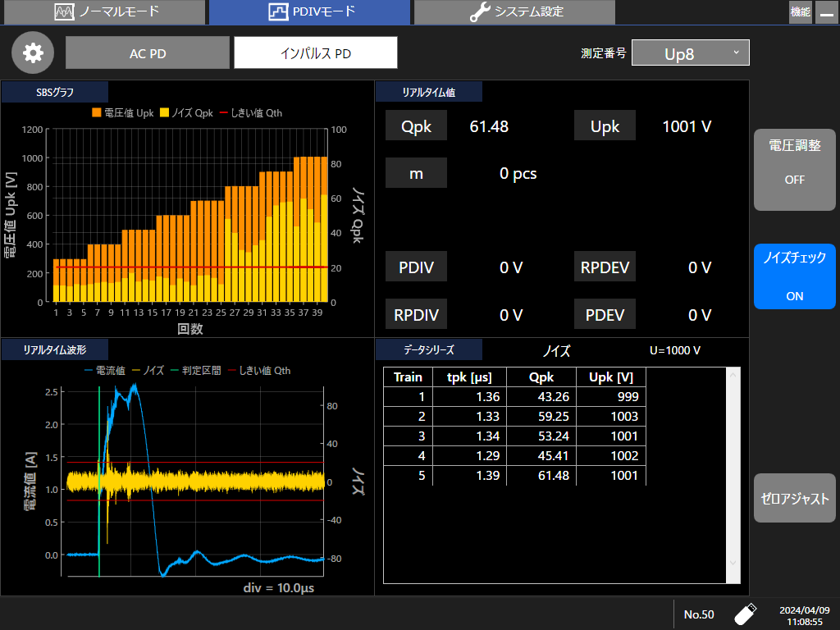
Task: Click the waveform icon on ノーマルモード tab
Action: click(x=64, y=12)
